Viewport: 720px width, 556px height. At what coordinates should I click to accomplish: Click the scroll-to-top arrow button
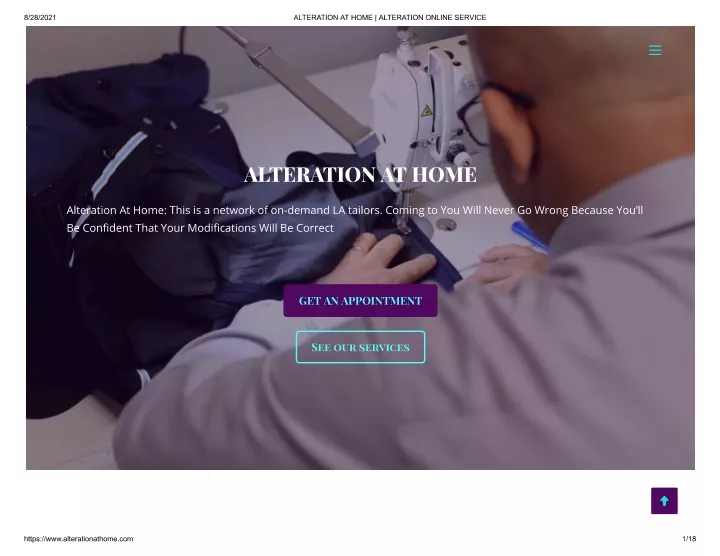point(664,500)
